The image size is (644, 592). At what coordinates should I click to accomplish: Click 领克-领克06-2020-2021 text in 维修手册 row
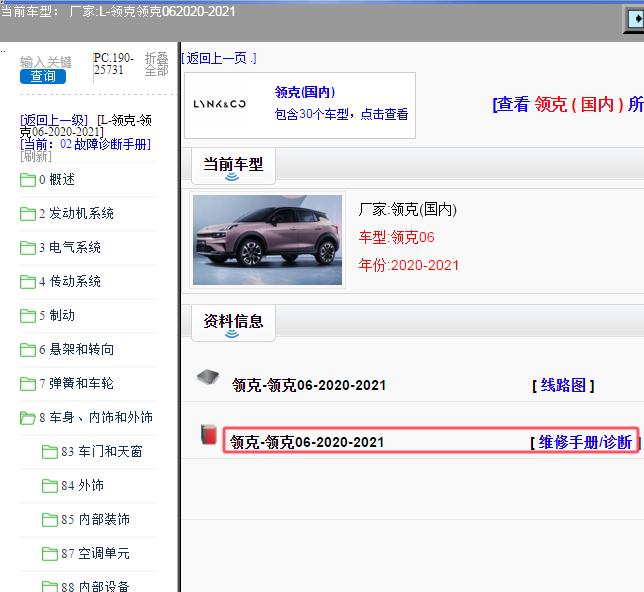[307, 442]
